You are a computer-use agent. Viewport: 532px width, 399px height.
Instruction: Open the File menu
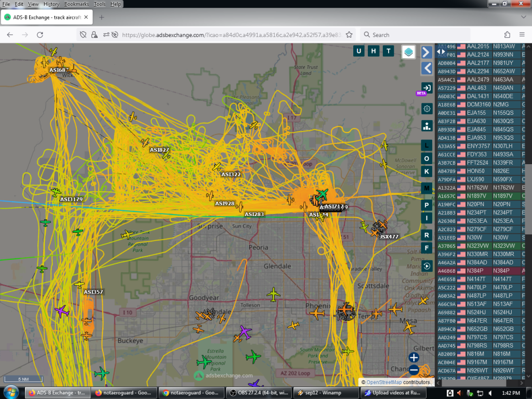(6, 4)
